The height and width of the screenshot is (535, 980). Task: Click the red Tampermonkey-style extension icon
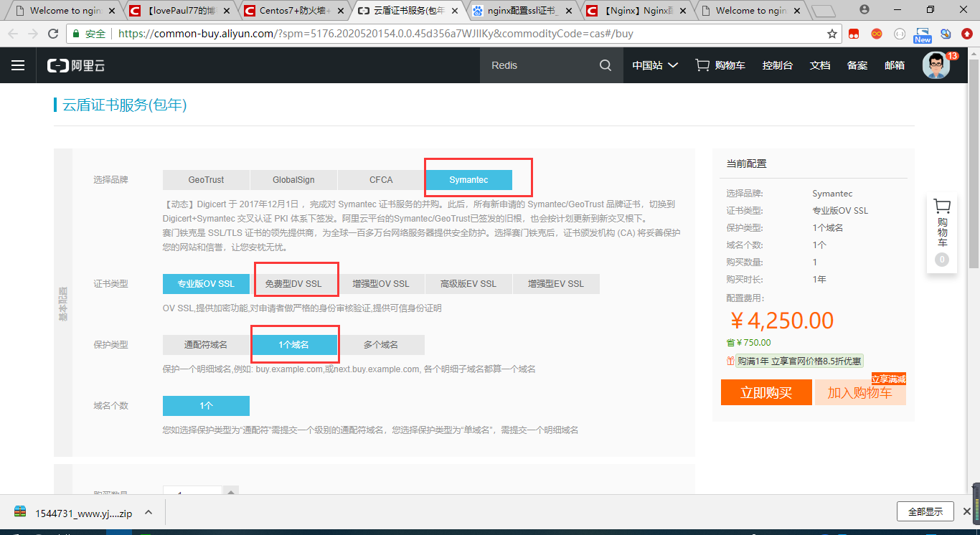click(854, 34)
